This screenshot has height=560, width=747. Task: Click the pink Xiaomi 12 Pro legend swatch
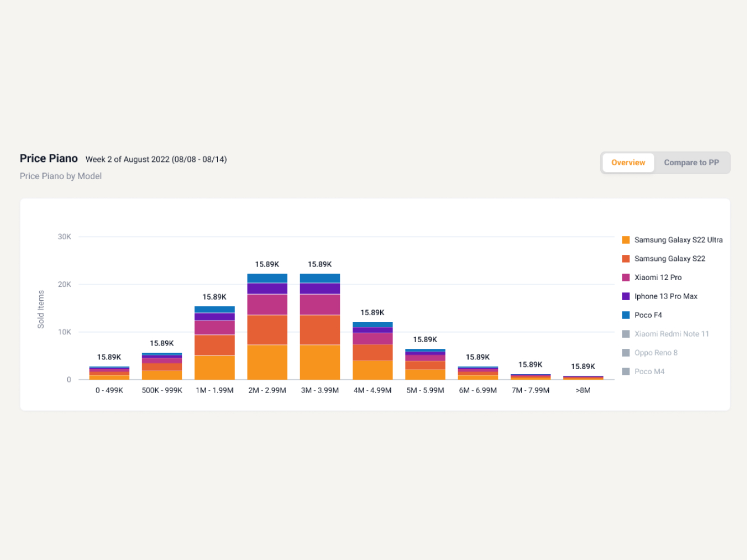[x=626, y=278]
